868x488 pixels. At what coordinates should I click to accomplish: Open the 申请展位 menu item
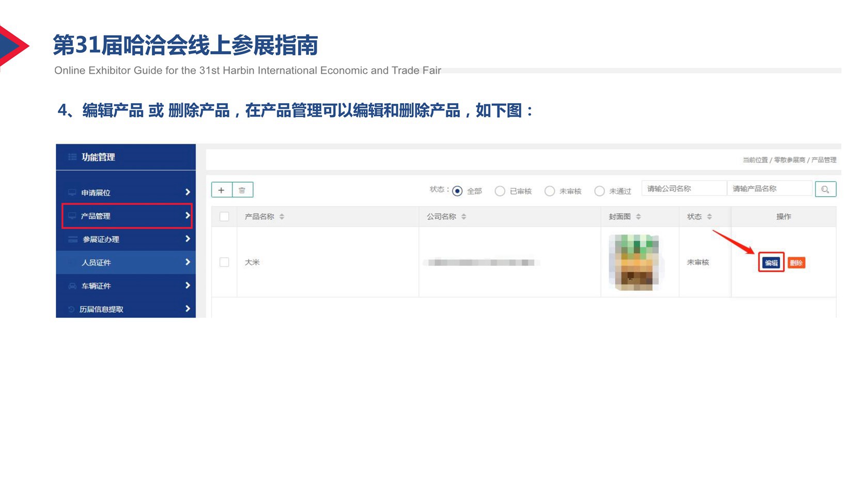coord(126,193)
